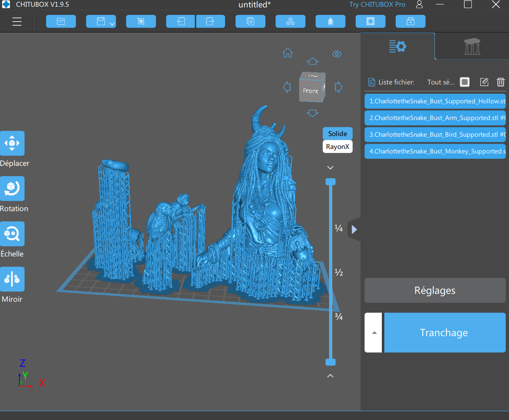The height and width of the screenshot is (420, 509).
Task: Select the Rotation tool
Action: (12, 189)
